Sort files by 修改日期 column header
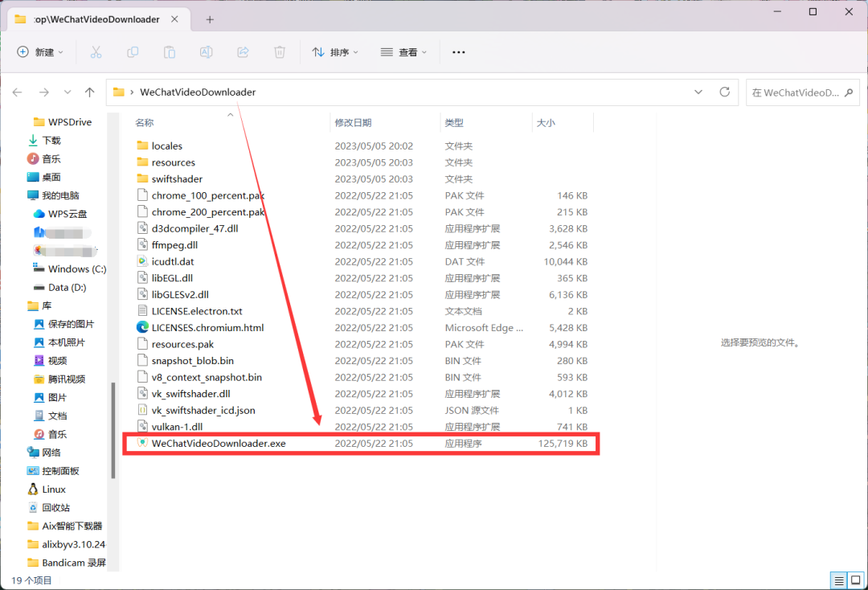 click(x=353, y=123)
